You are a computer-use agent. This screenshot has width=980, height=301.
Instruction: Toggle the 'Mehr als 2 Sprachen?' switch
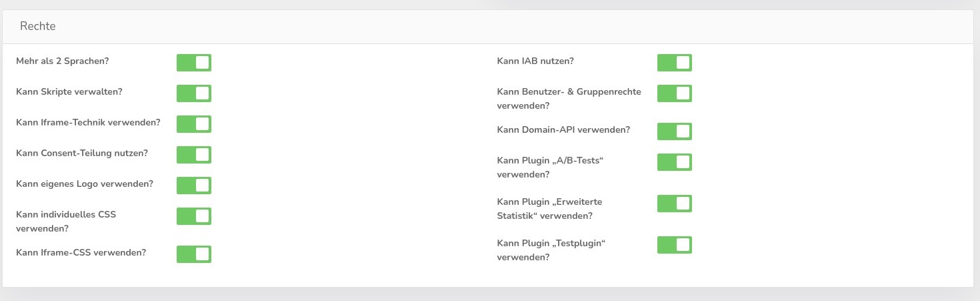[x=193, y=63]
